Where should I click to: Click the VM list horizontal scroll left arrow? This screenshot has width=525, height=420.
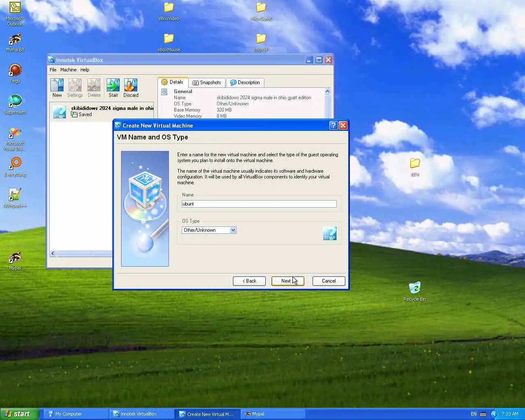(x=52, y=253)
